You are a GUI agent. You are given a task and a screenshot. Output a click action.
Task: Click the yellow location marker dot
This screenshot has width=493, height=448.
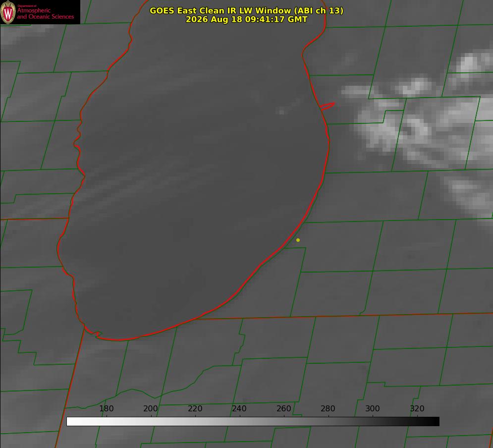click(x=298, y=240)
